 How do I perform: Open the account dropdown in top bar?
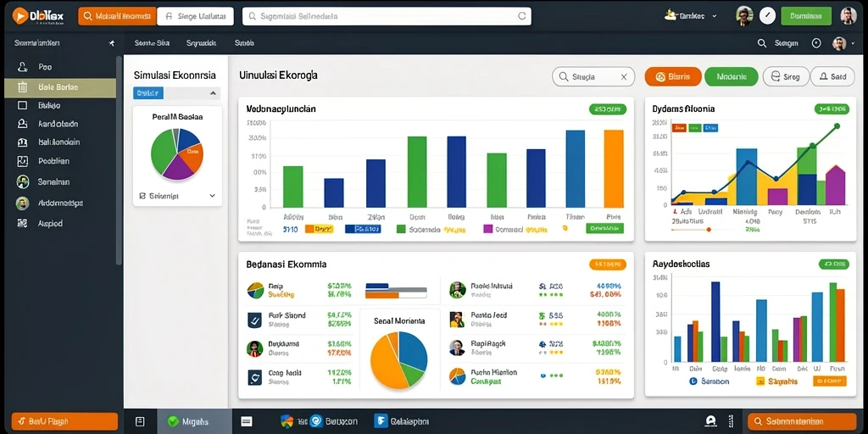[690, 16]
